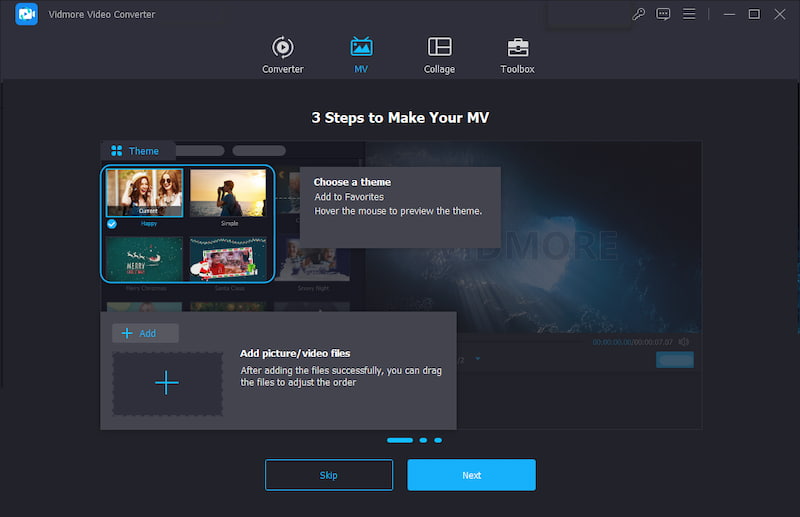800x517 pixels.
Task: Toggle the blue checkmark under Happy theme
Action: coord(112,224)
